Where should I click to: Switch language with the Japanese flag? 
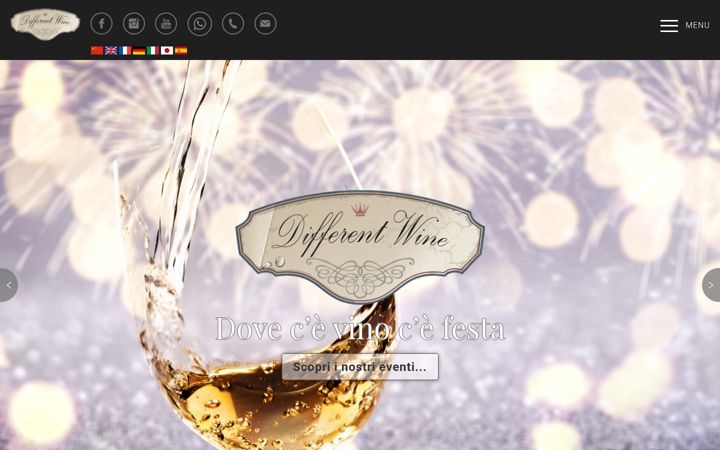point(167,51)
